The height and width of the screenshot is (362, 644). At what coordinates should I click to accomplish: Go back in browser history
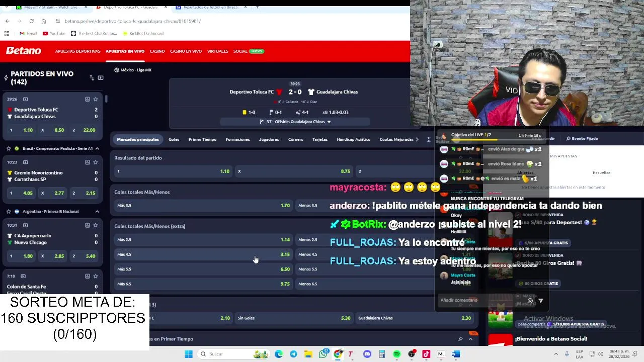click(x=7, y=21)
